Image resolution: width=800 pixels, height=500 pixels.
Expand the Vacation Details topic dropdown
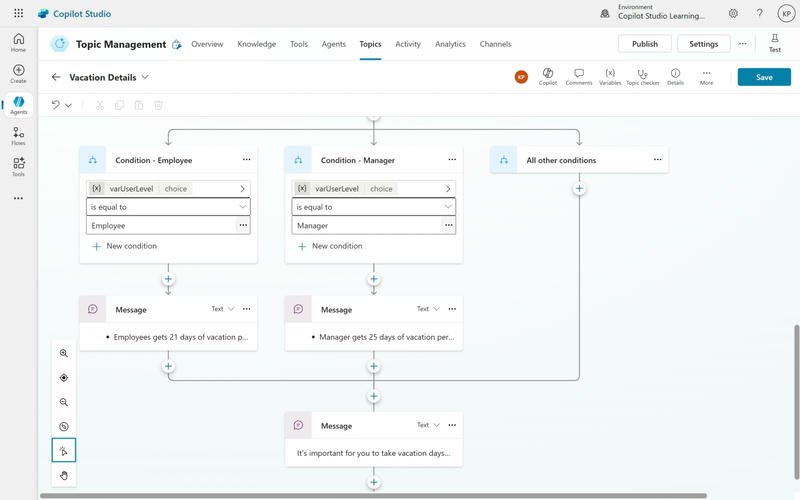tap(146, 77)
